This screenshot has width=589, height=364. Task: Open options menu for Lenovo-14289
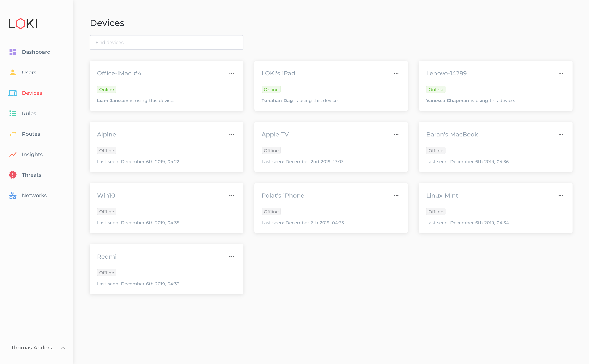(x=561, y=73)
